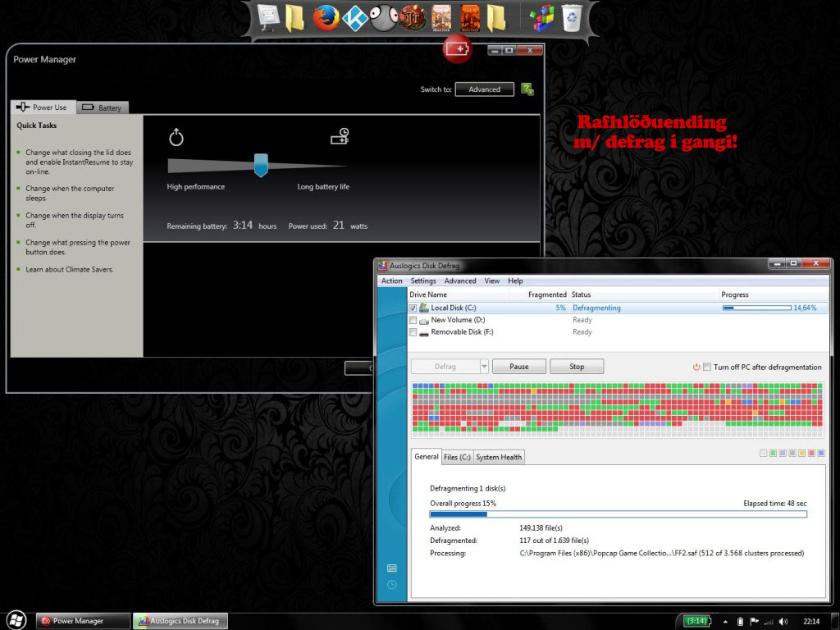Switch to the System Health tab

[x=499, y=457]
